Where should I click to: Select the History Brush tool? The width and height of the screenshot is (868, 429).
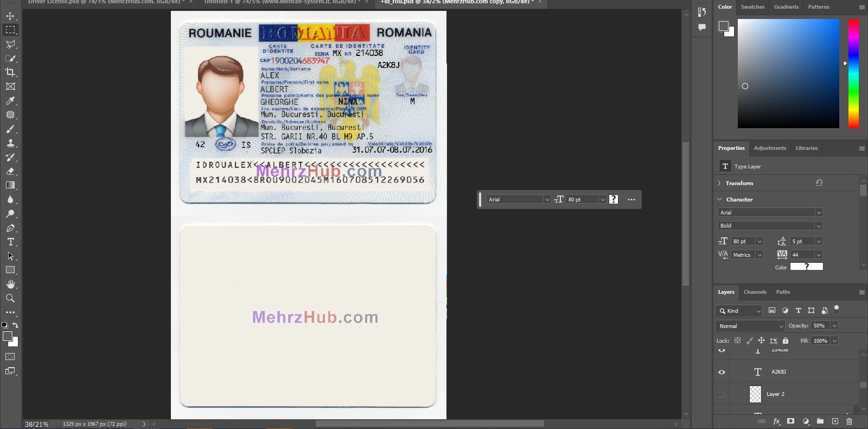pos(10,157)
